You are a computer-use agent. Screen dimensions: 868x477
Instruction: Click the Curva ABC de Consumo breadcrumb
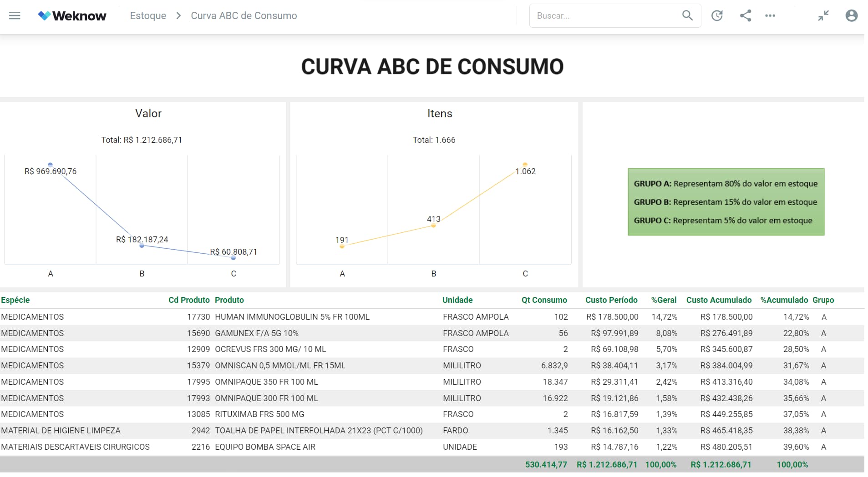tap(244, 15)
